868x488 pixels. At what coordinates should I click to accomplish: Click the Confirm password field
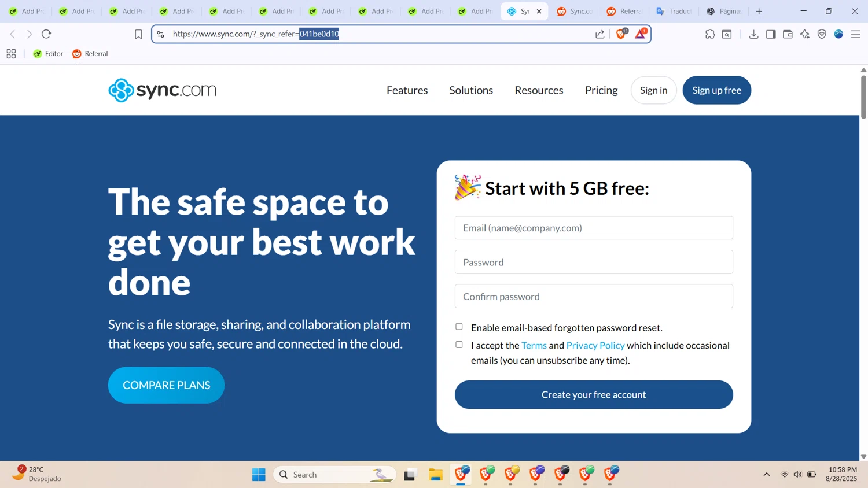click(x=594, y=297)
